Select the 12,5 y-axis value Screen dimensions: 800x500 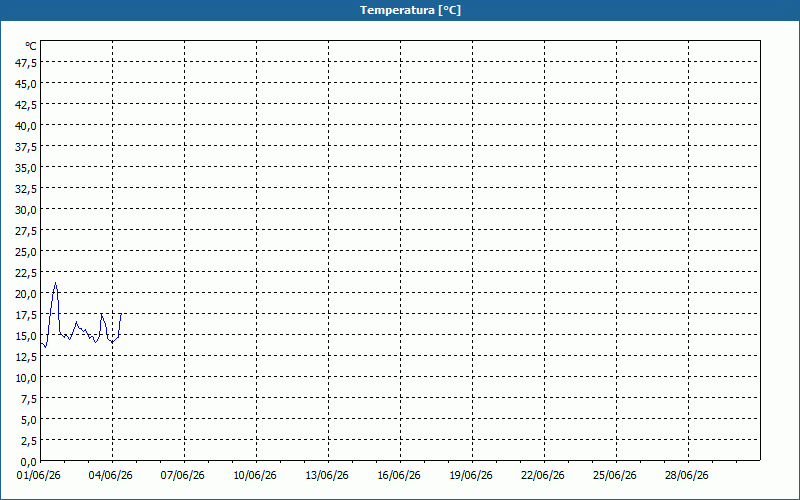[27, 357]
